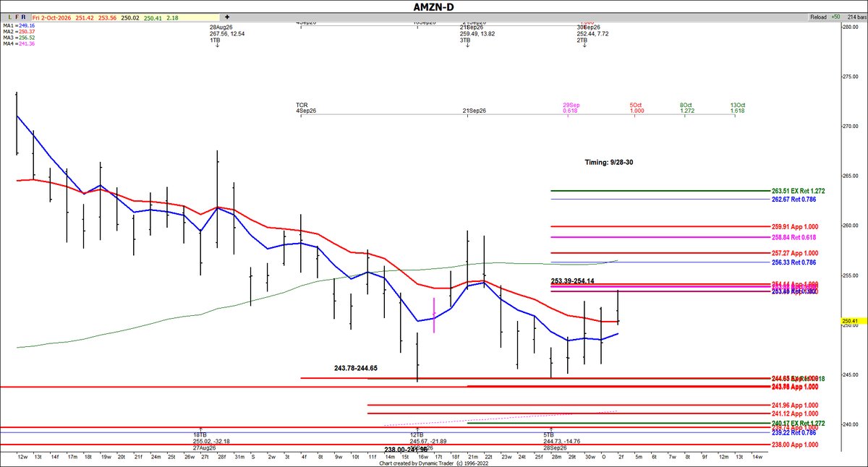
Task: Click the plus icon in header bar
Action: click(229, 15)
